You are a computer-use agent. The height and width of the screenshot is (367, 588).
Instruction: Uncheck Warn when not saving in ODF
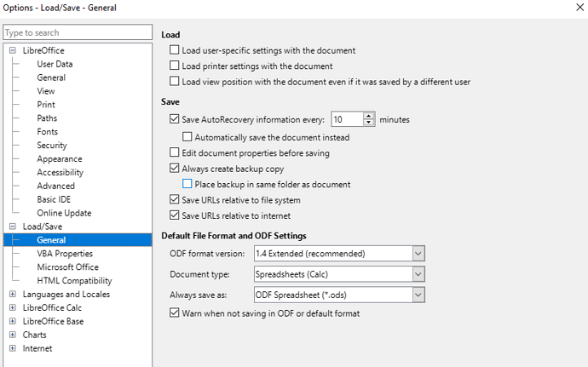click(x=175, y=313)
